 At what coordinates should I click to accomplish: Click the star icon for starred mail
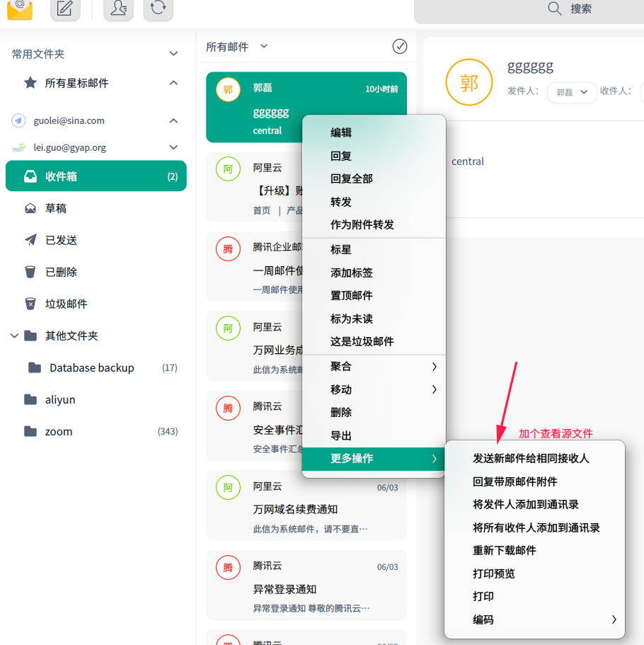(30, 83)
